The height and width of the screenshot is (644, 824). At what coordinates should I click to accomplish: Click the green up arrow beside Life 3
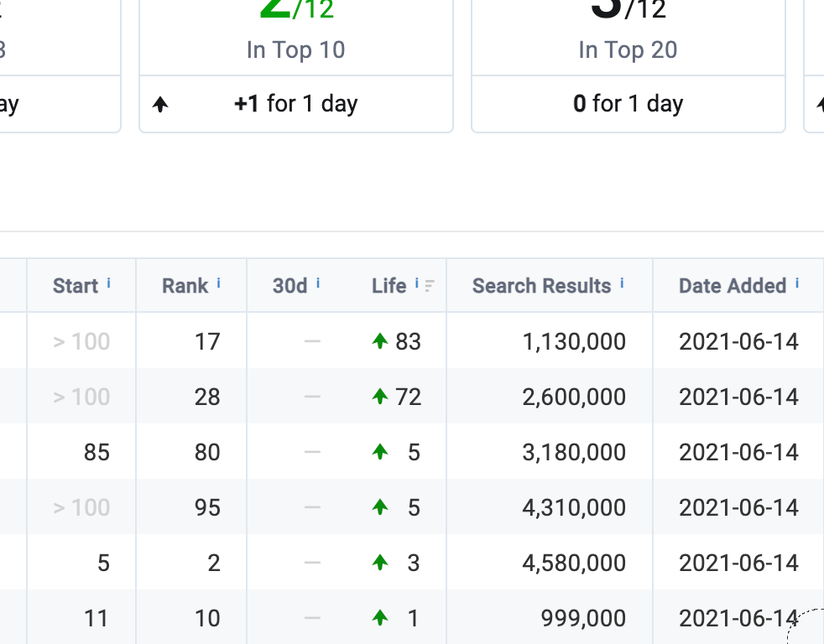point(380,563)
